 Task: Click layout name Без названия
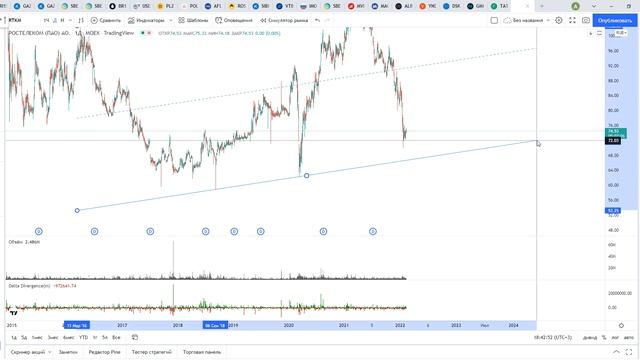(x=528, y=20)
